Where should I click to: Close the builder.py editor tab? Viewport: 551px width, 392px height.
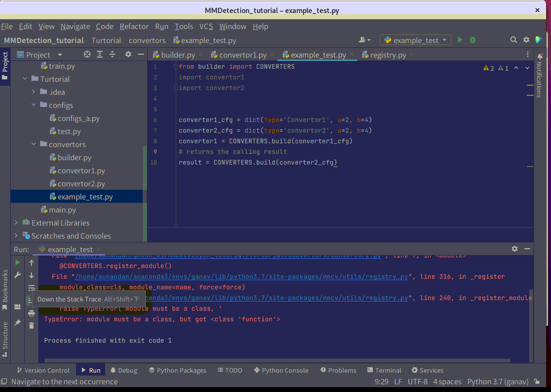click(200, 54)
